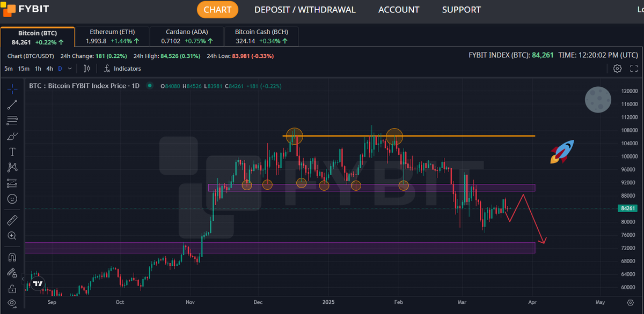Toggle magnet mode for drawings

coord(12,257)
